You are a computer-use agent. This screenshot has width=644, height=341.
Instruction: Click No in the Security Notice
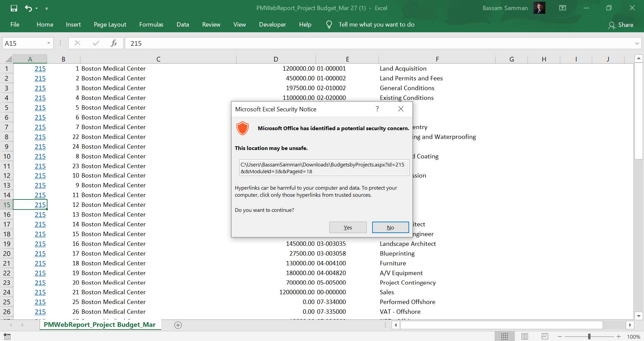click(x=390, y=227)
